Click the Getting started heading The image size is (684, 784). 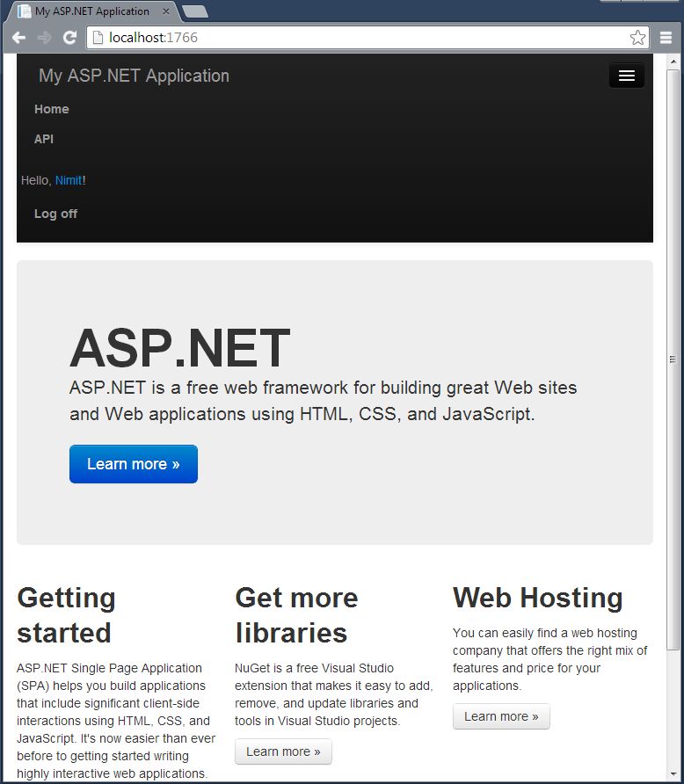(x=66, y=615)
